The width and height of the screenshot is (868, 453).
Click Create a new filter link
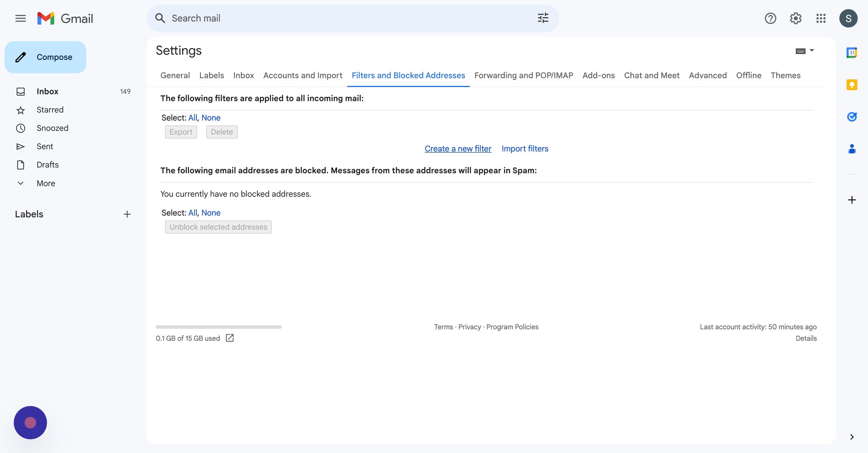[457, 149]
